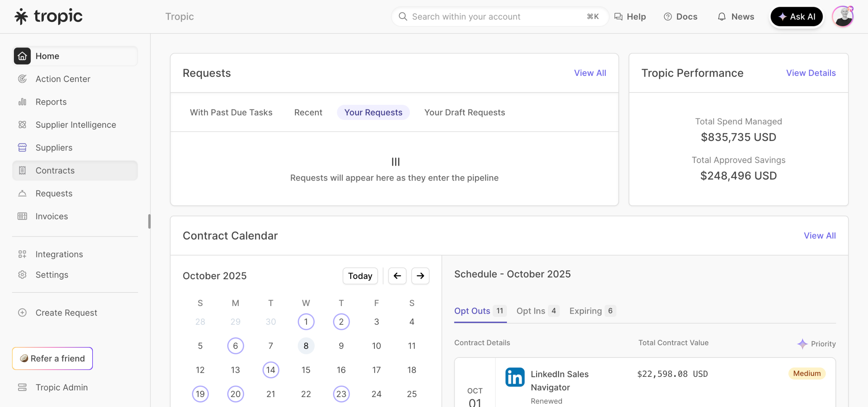Screen dimensions: 868x407
Task: Click the Settings gear icon
Action: [x=22, y=274]
